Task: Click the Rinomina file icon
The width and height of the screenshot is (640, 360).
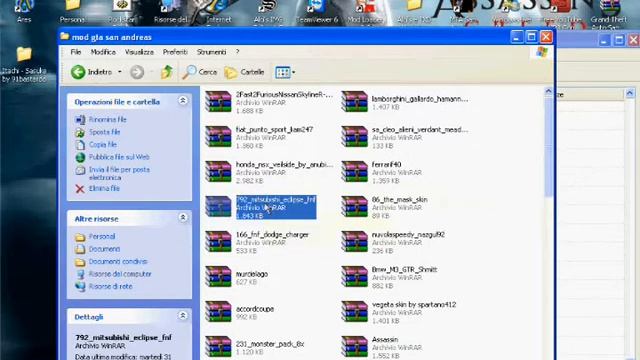Action: point(80,120)
